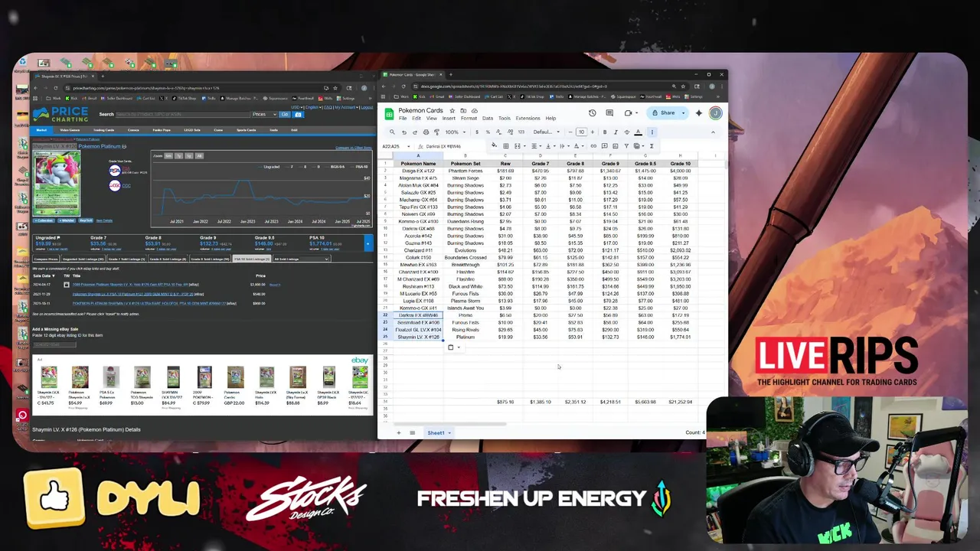Open the font Default dropdown
Screen dimensions: 980x551
pos(547,132)
